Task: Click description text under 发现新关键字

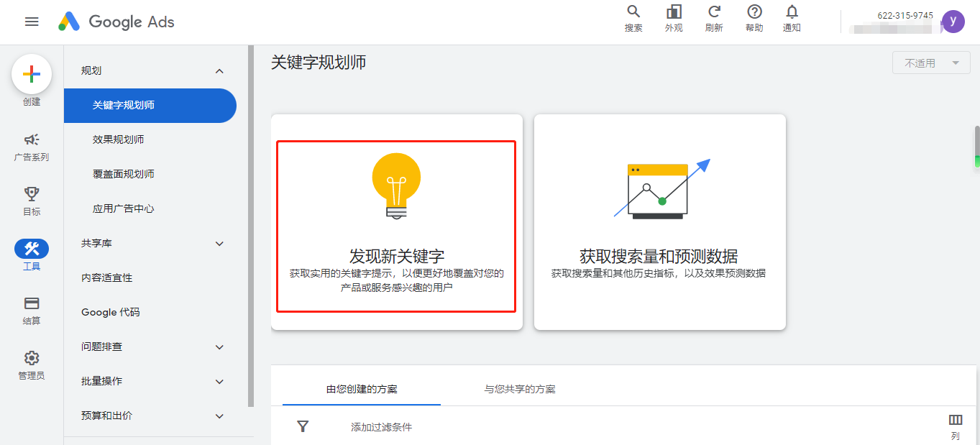Action: 397,280
